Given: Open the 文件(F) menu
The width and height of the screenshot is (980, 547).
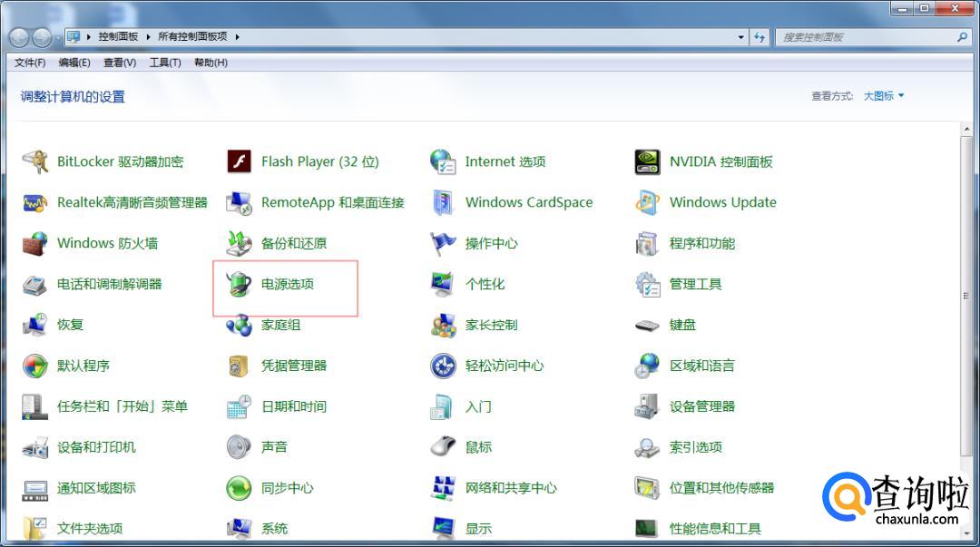Looking at the screenshot, I should pos(30,63).
